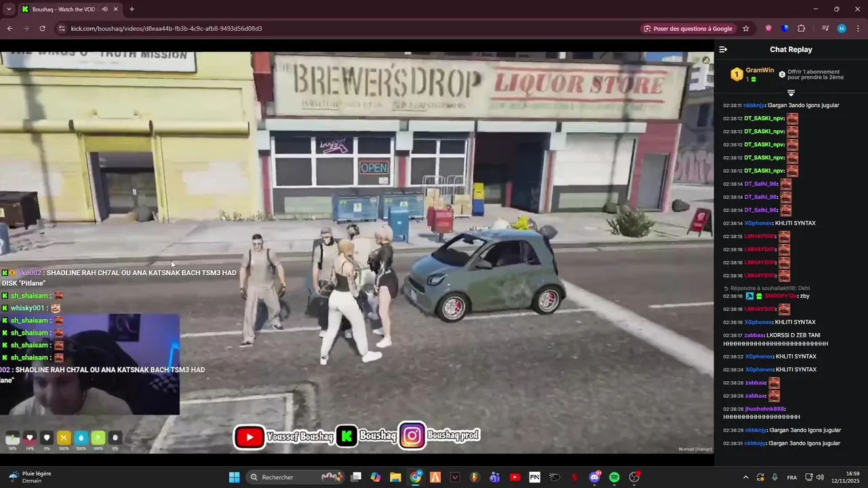Click the streamer webcam overlay

[90, 364]
